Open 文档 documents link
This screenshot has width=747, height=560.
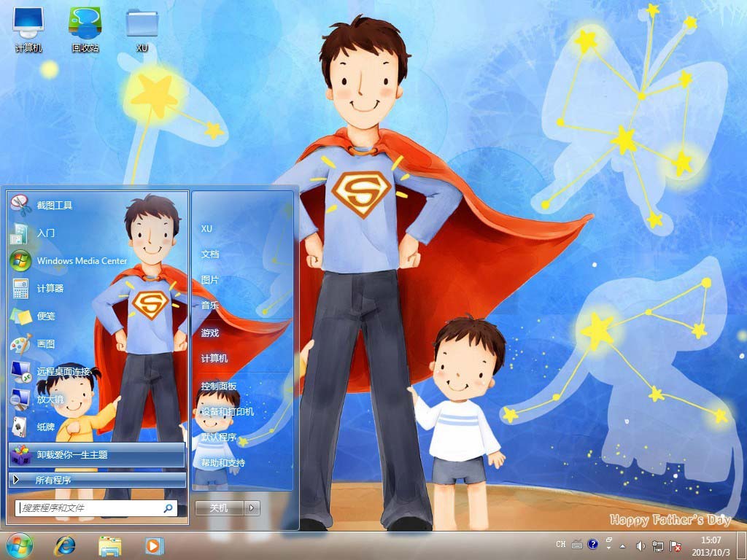[210, 254]
